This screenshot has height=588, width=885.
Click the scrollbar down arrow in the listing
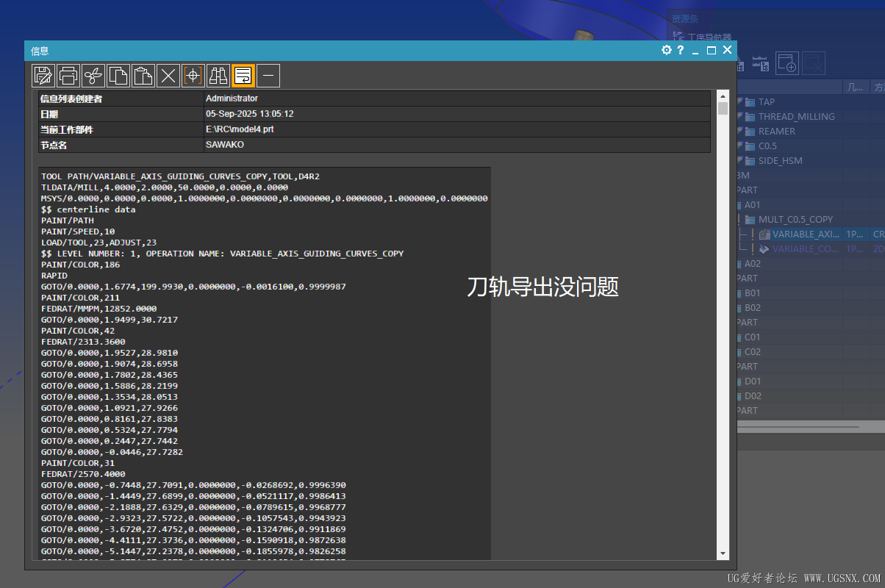pyautogui.click(x=723, y=553)
